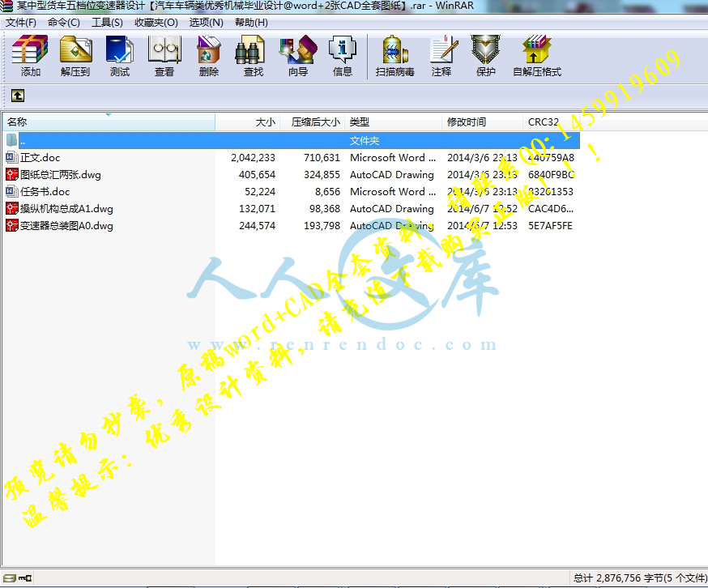Click the Word icon of 任务书.doc
Viewport: 708px width, 588px height.
click(11, 191)
